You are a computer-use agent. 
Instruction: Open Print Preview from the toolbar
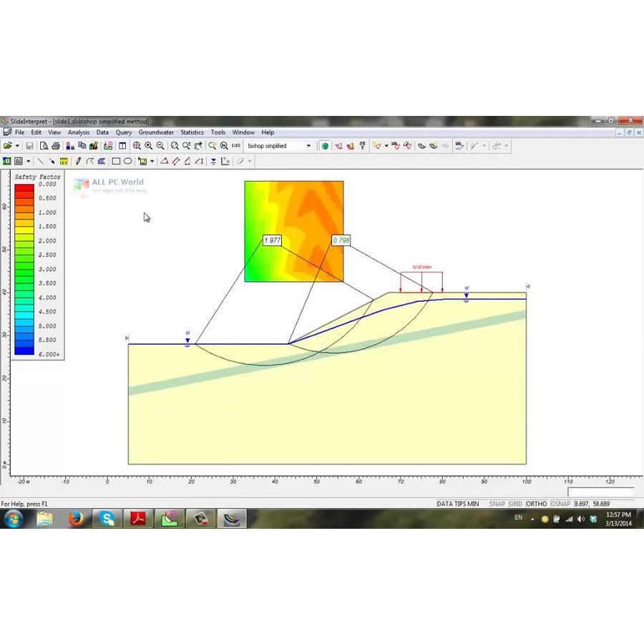44,146
